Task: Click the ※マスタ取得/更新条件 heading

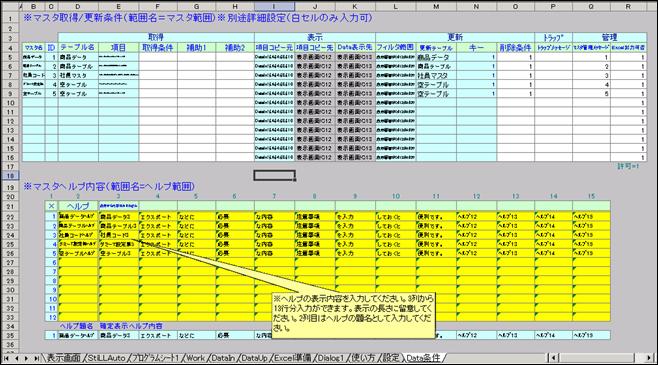Action: pyautogui.click(x=197, y=18)
